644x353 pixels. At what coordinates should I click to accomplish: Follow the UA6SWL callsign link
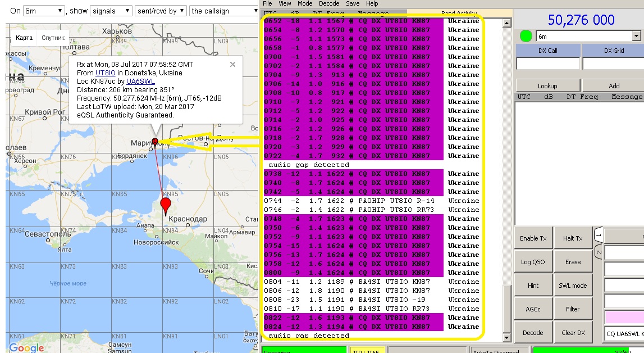[140, 82]
